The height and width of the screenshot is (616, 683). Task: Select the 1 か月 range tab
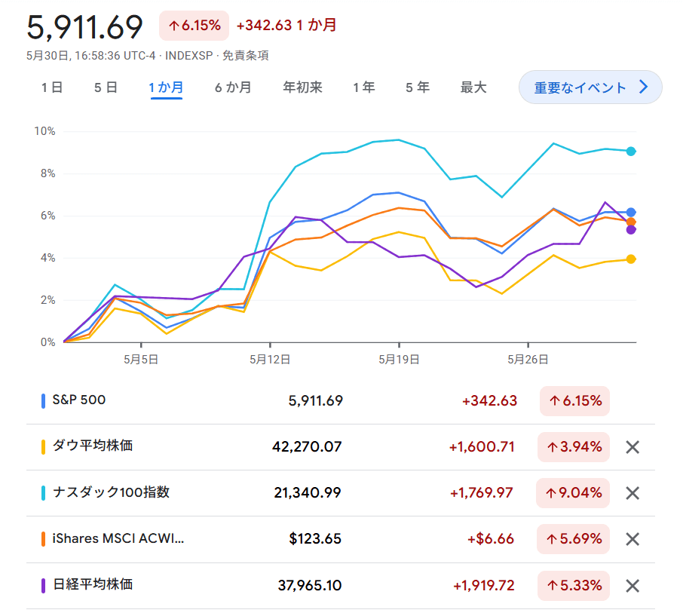pos(166,87)
